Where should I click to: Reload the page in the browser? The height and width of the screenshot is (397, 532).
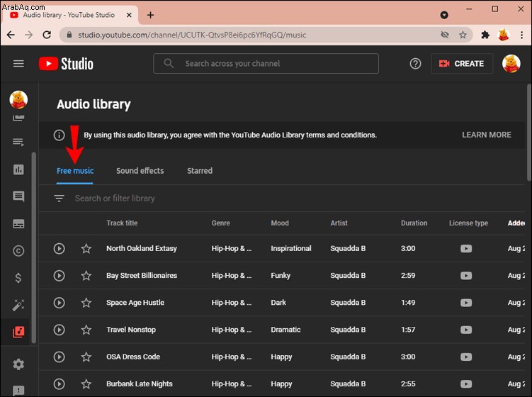pyautogui.click(x=47, y=35)
